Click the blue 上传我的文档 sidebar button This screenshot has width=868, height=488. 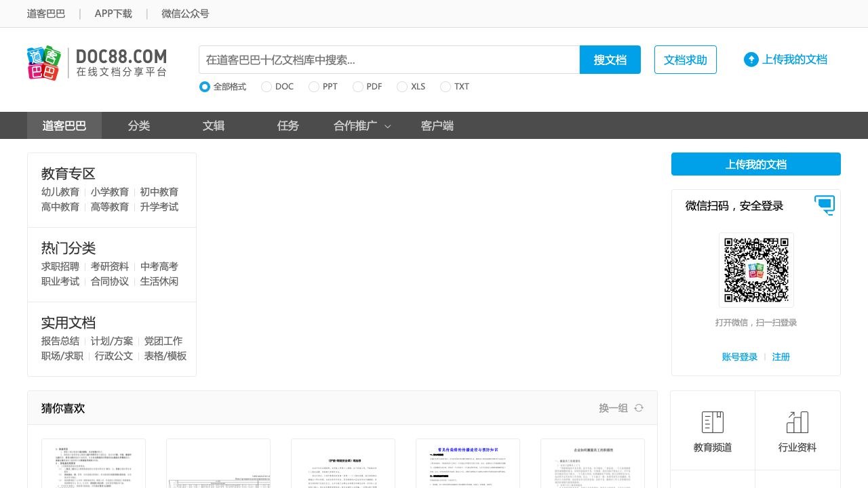click(x=755, y=164)
